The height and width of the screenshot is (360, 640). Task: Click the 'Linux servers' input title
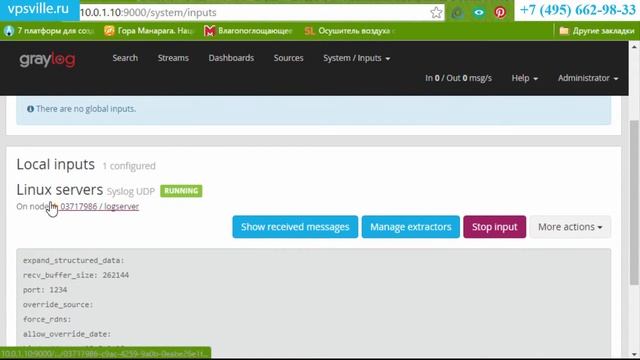(x=60, y=190)
